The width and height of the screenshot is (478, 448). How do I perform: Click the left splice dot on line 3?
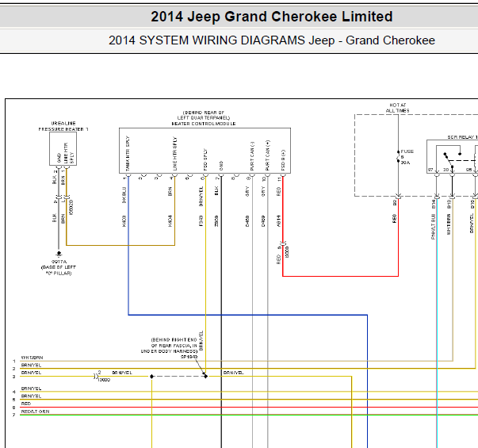[151, 377]
